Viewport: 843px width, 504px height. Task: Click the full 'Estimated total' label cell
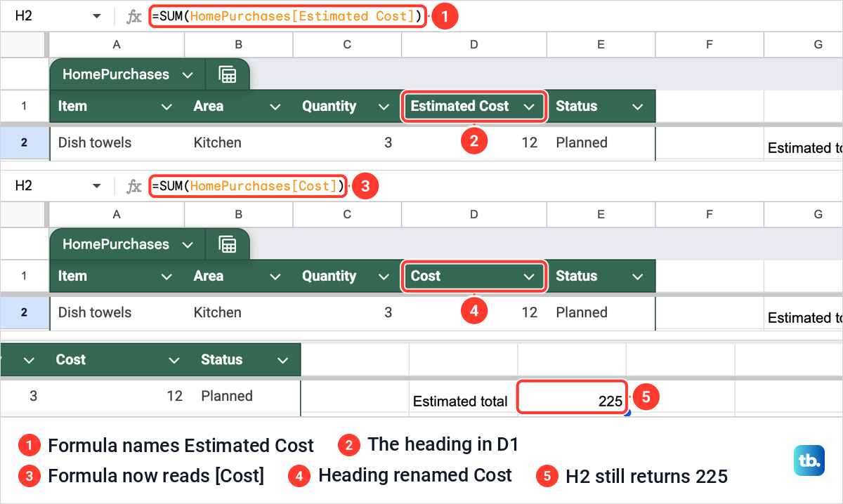click(463, 397)
